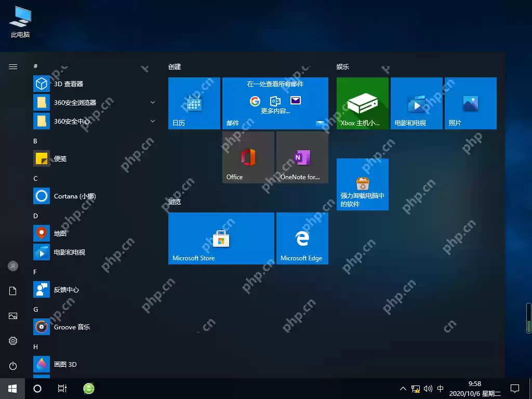The height and width of the screenshot is (399, 532).
Task: Open Task View from the taskbar
Action: 62,388
